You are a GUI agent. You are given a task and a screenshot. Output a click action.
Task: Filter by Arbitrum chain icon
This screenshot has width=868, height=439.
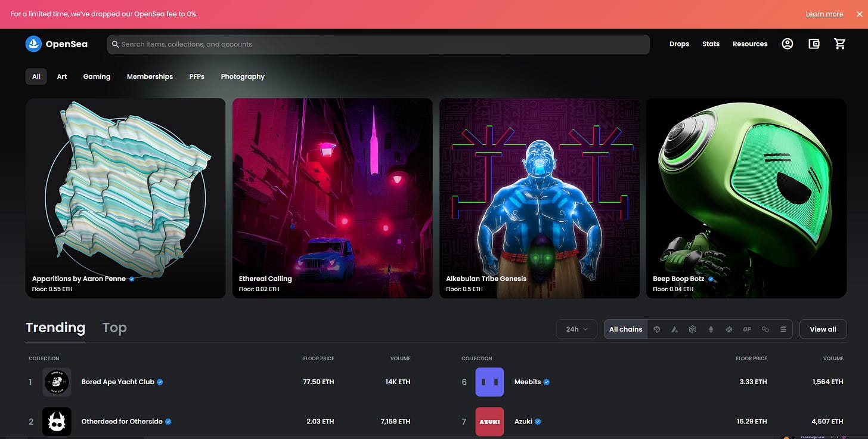tap(656, 329)
